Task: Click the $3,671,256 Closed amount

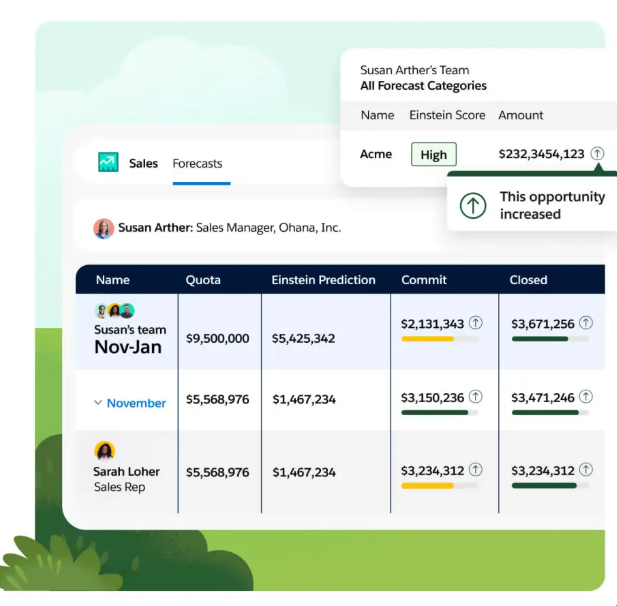Action: pos(543,324)
